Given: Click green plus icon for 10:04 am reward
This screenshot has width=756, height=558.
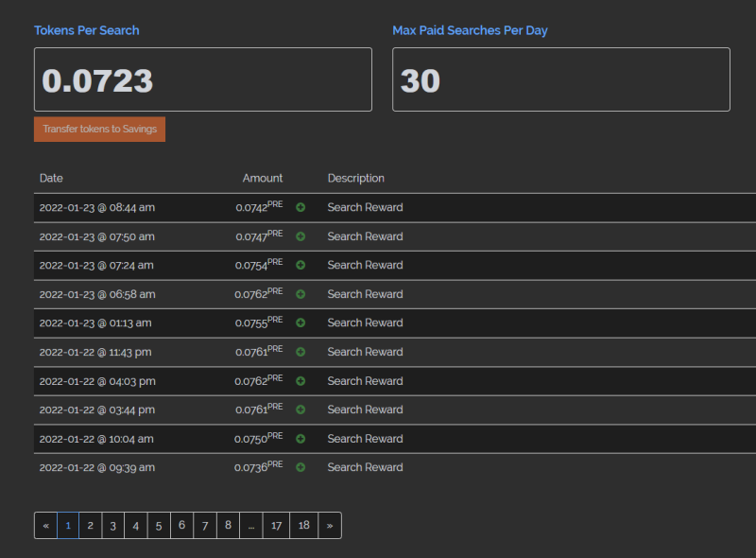Looking at the screenshot, I should click(x=301, y=439).
